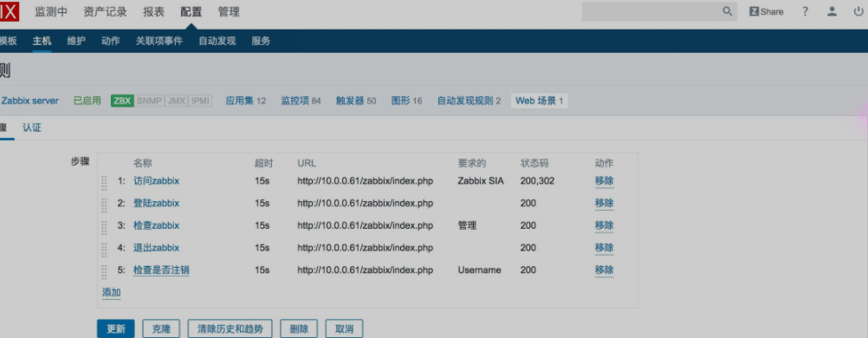Open the 监测中 menu
The height and width of the screenshot is (338, 868).
51,11
